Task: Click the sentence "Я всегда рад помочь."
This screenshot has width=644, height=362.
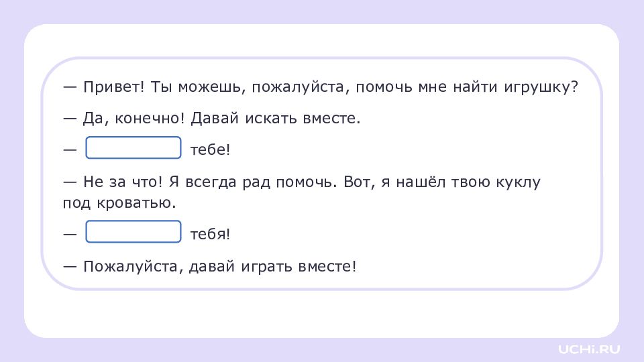Action: pos(253,182)
